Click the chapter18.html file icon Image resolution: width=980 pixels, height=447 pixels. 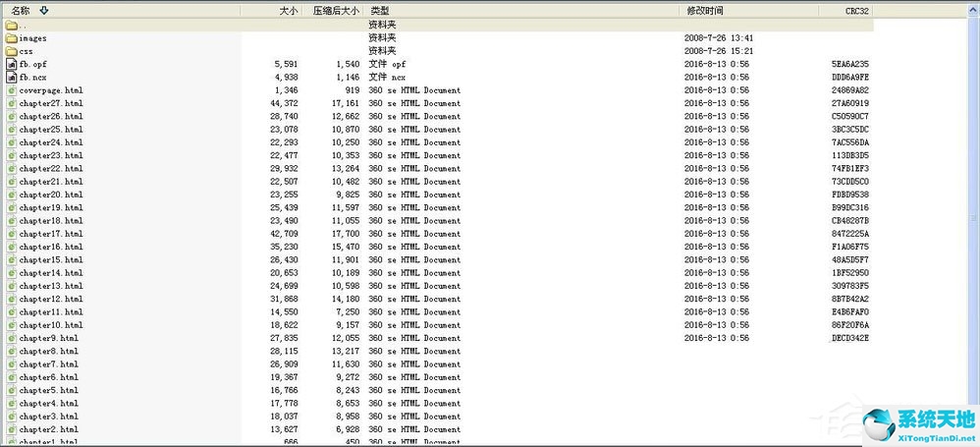click(x=11, y=221)
